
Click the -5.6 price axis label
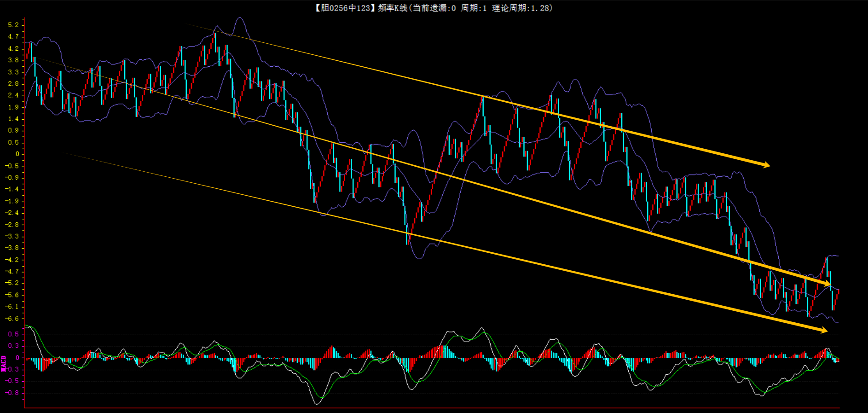[x=12, y=295]
